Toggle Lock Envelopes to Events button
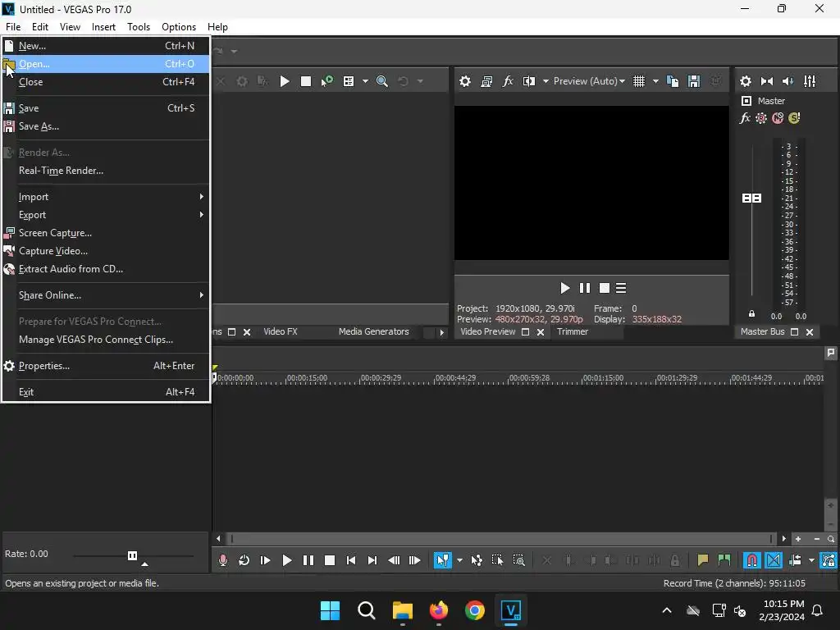 pos(829,560)
